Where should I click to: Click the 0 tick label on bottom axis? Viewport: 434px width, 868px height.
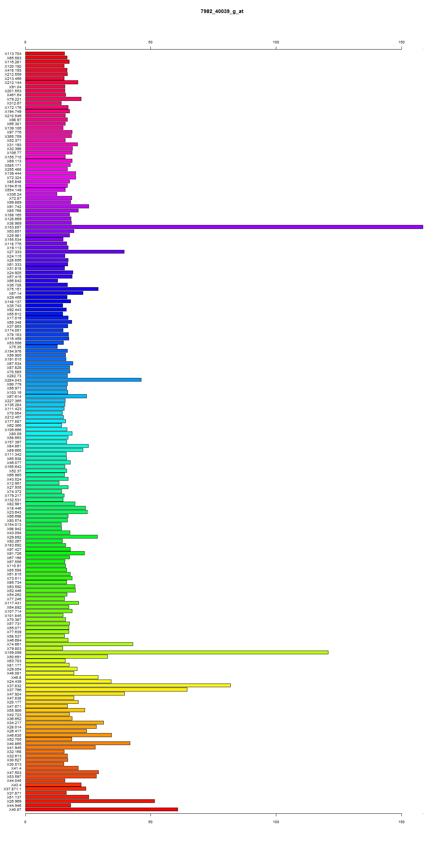click(25, 822)
